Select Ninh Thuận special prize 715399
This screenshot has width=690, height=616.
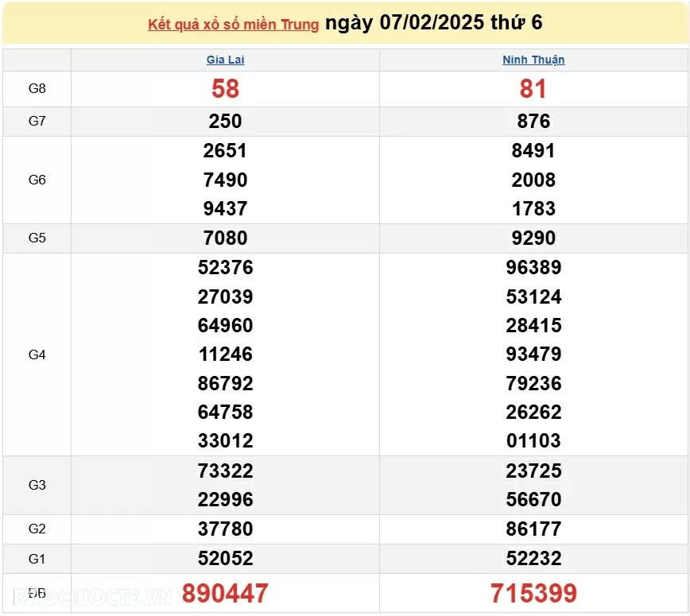533,593
